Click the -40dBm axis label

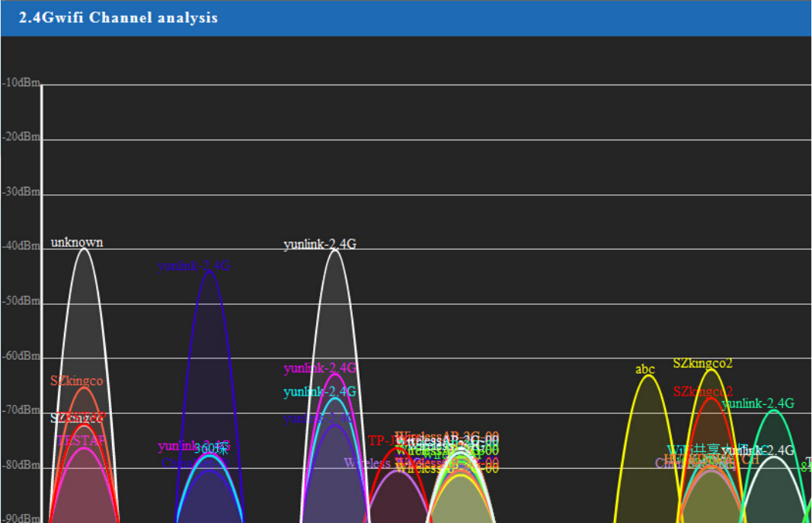click(x=21, y=246)
